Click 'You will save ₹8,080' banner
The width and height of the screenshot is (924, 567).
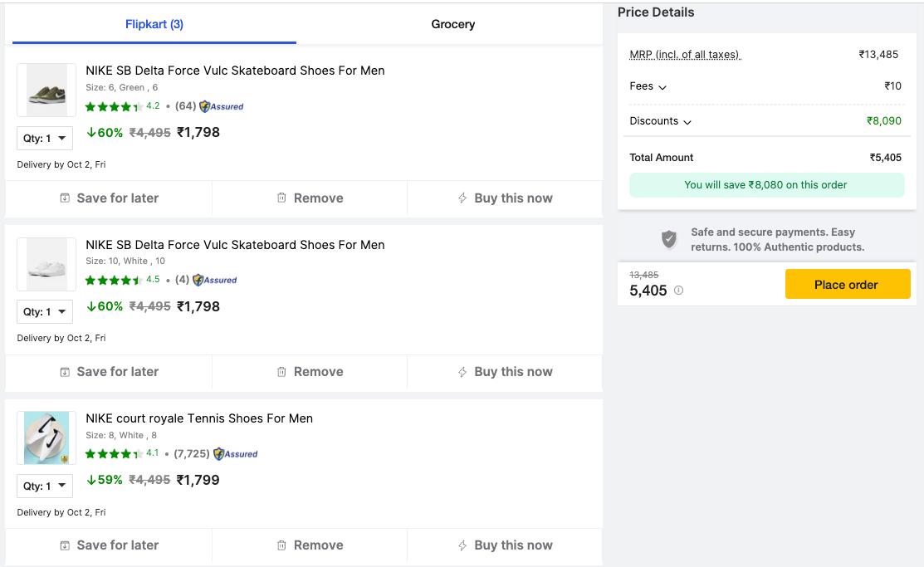pos(766,185)
